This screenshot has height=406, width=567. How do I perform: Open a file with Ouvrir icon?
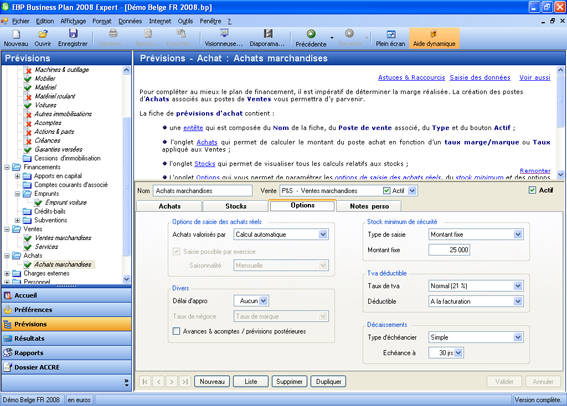(x=43, y=38)
